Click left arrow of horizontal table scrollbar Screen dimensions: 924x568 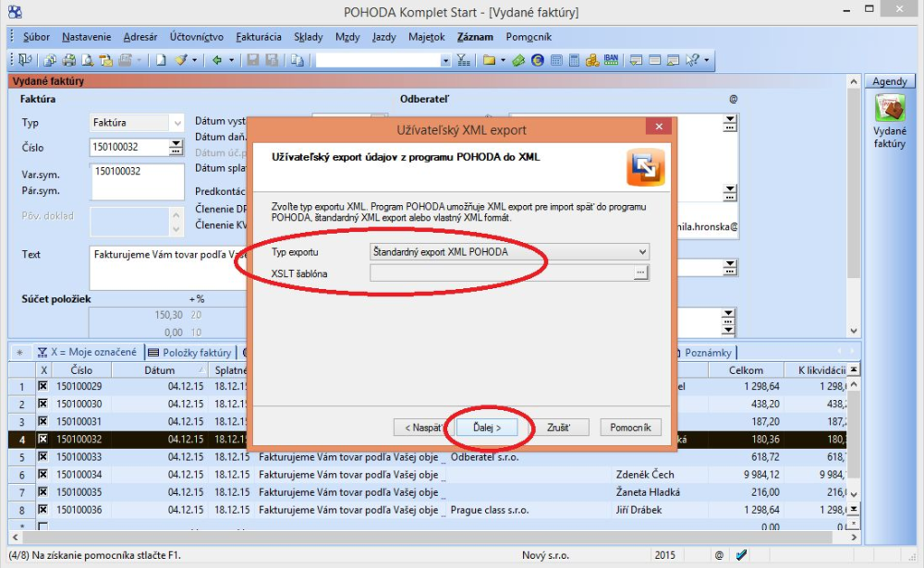(15, 538)
